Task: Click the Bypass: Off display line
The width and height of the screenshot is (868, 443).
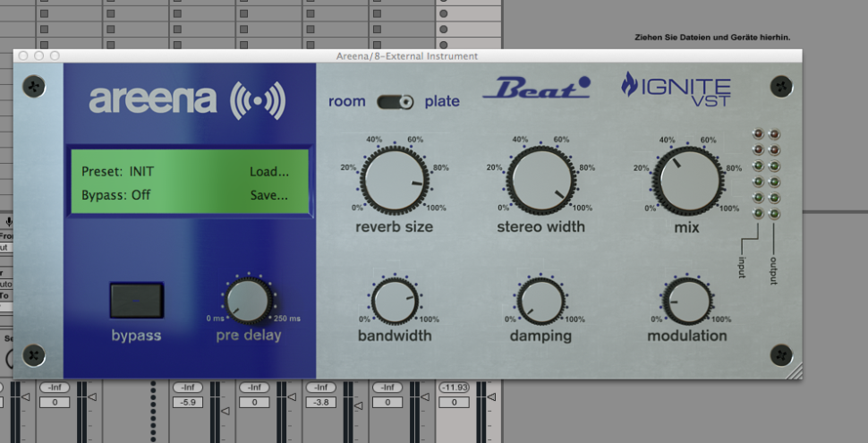Action: pos(115,195)
